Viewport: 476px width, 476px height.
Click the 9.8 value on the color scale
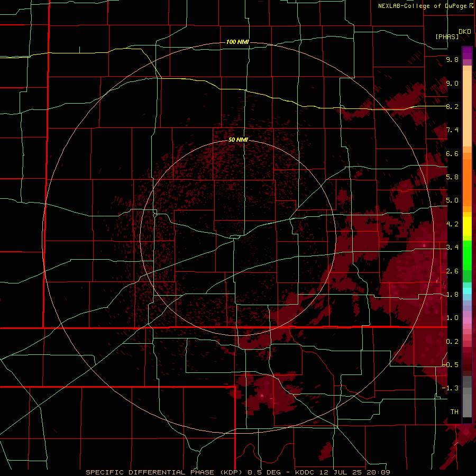tap(452, 59)
